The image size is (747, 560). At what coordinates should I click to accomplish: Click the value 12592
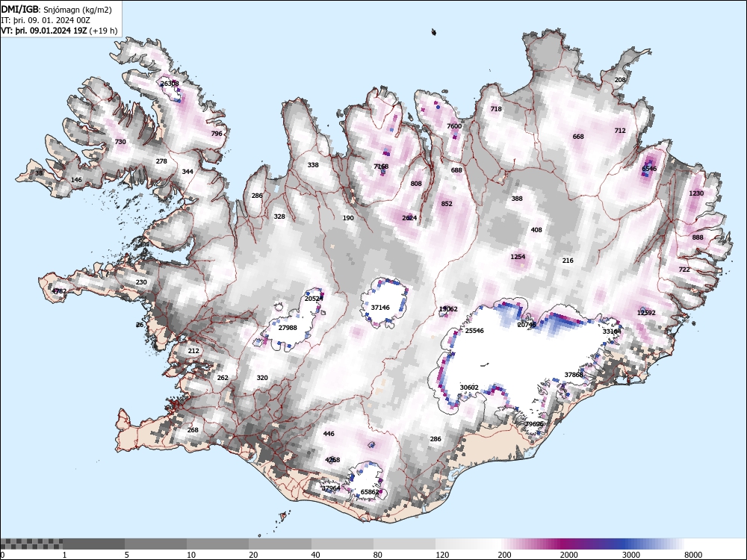(x=646, y=312)
